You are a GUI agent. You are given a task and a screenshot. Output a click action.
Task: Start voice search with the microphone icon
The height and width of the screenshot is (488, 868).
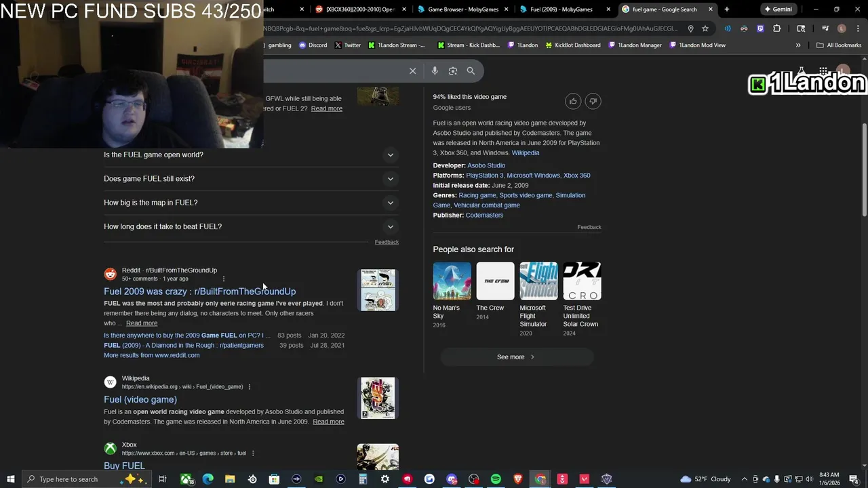point(435,70)
